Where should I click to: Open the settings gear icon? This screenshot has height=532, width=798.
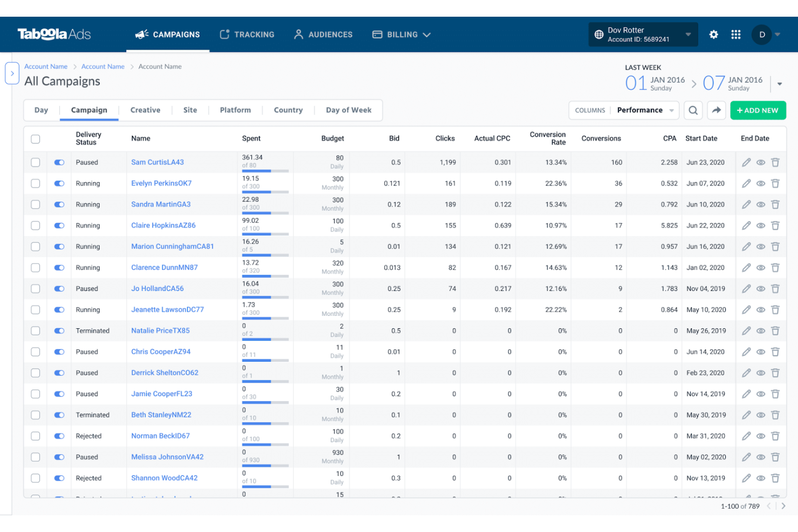coord(713,34)
